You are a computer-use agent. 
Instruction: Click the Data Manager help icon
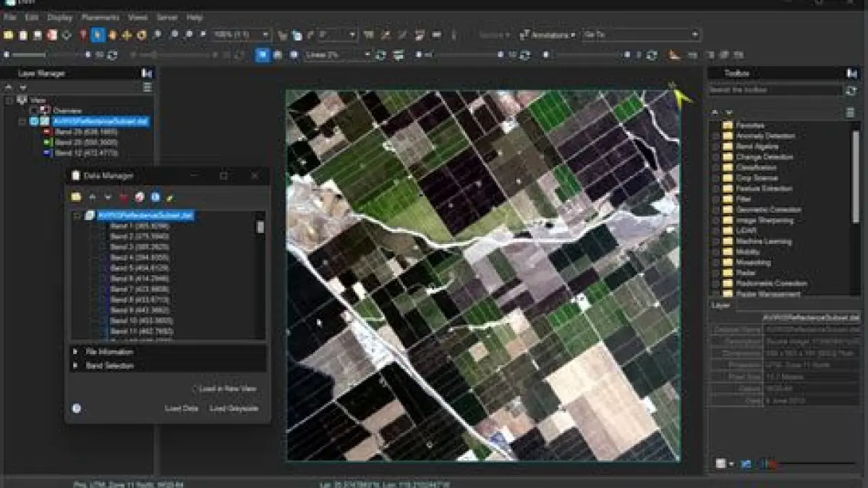click(x=77, y=408)
